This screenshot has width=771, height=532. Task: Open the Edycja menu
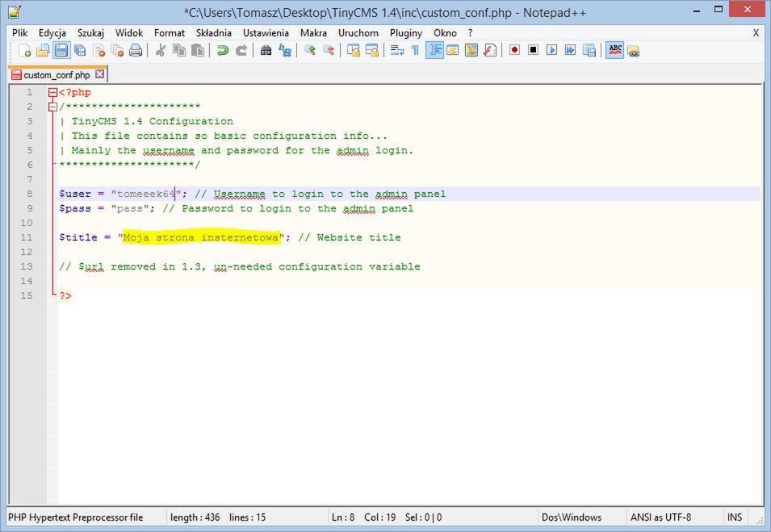coord(52,33)
